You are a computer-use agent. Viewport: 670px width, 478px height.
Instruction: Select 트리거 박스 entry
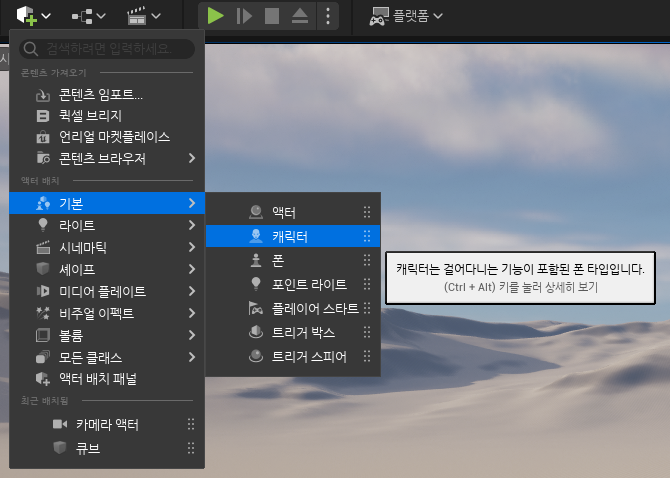(293, 332)
